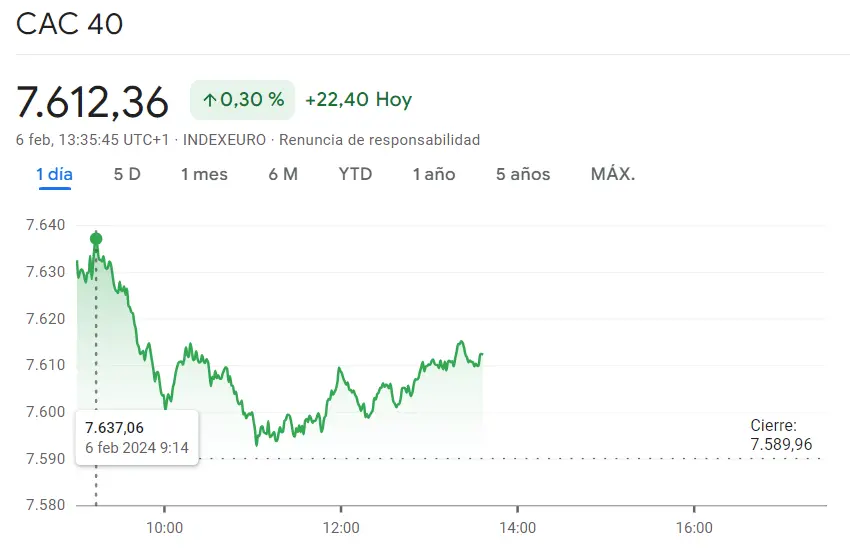Click the "Cierre: 7.589,96" label
This screenshot has height=548, width=850.
tap(780, 435)
